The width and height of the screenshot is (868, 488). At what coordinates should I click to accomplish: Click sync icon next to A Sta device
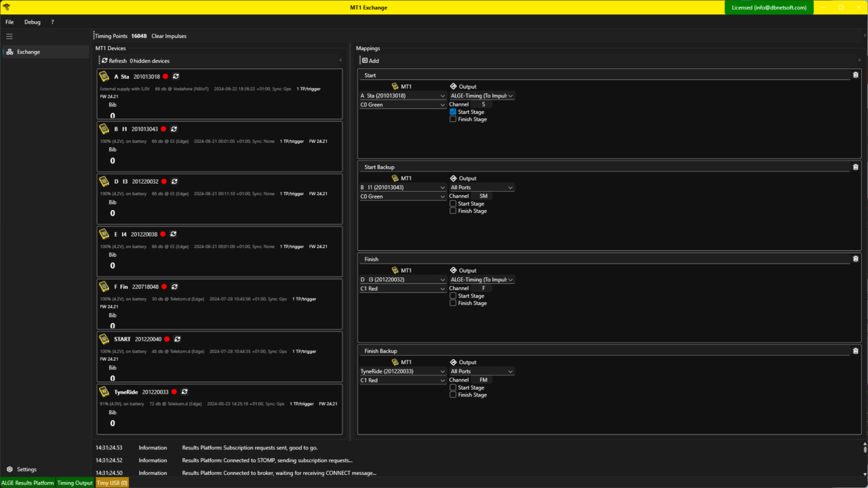point(176,77)
